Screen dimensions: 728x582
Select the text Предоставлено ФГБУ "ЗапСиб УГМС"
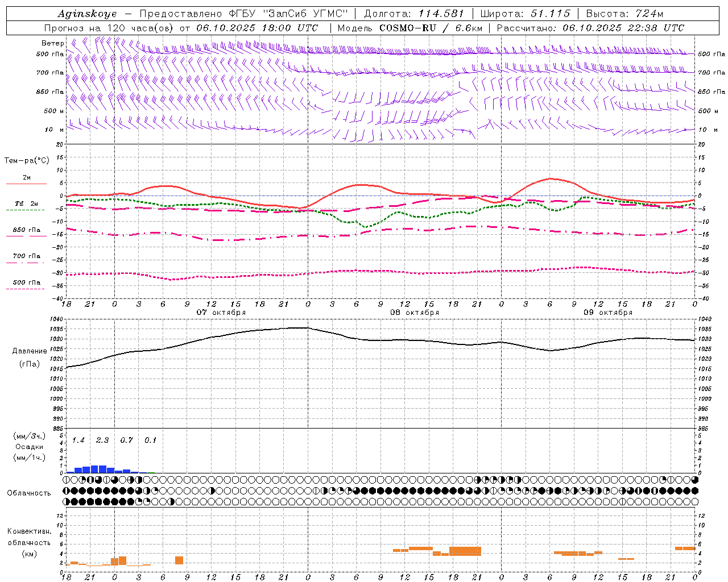click(x=243, y=14)
